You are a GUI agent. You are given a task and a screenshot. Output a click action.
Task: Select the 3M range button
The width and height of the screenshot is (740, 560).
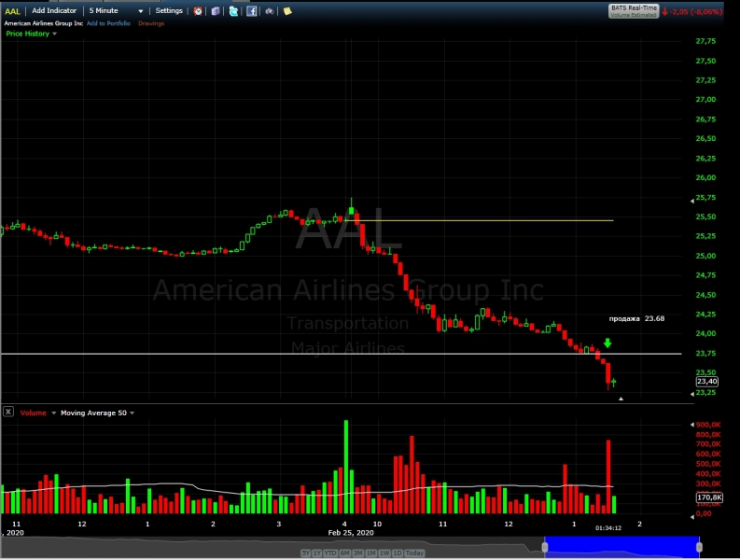point(357,553)
